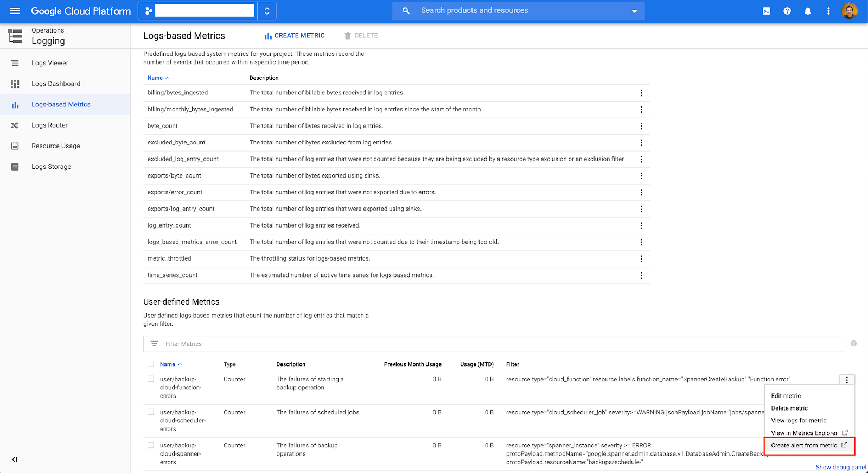Open more options for log_entry_count metric
The image size is (868, 473).
click(x=641, y=225)
